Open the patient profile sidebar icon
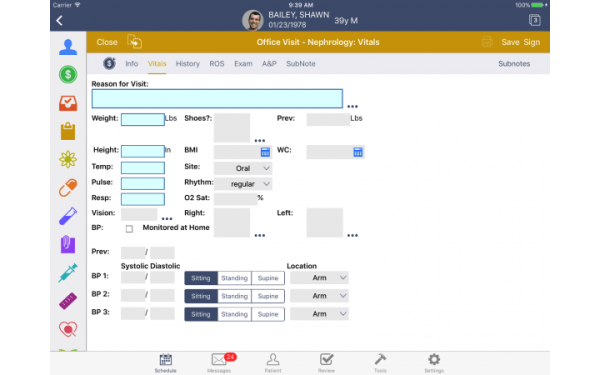This screenshot has width=600, height=375. click(x=68, y=47)
